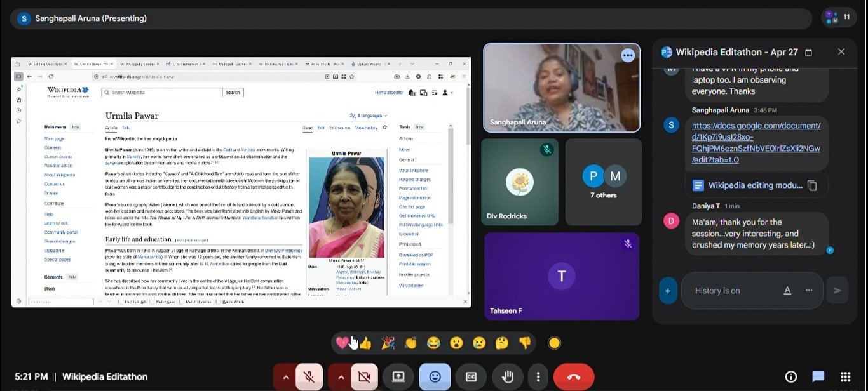Send the laughing face reaction
Screen dimensions: 868x391
click(433, 343)
